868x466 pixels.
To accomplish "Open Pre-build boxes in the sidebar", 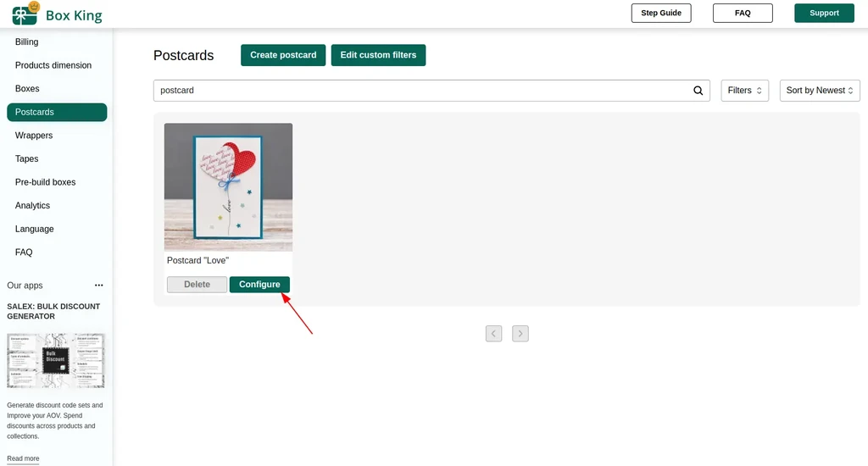I will [46, 182].
